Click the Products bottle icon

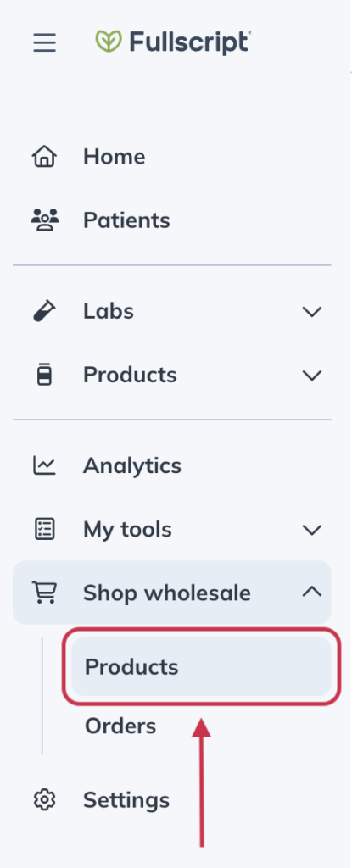(x=44, y=375)
